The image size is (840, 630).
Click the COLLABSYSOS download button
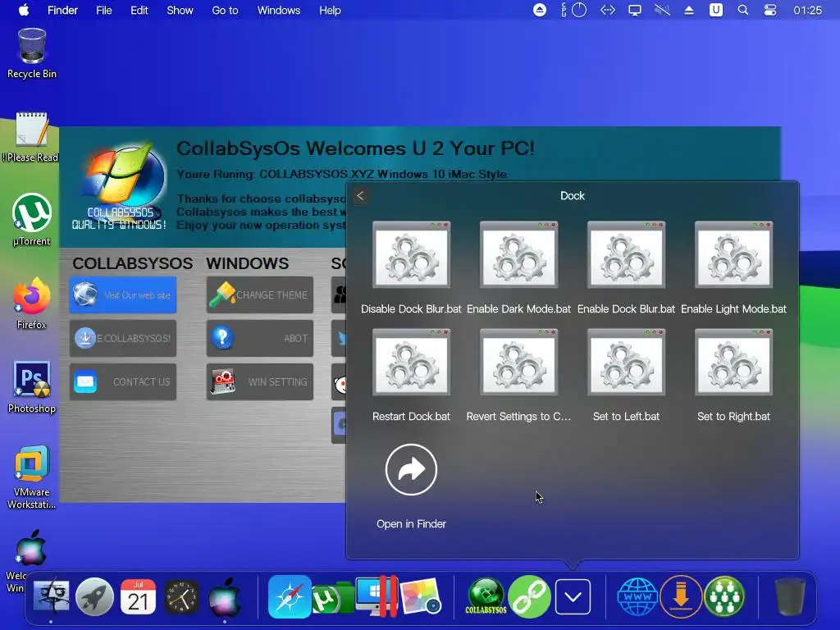(x=123, y=338)
